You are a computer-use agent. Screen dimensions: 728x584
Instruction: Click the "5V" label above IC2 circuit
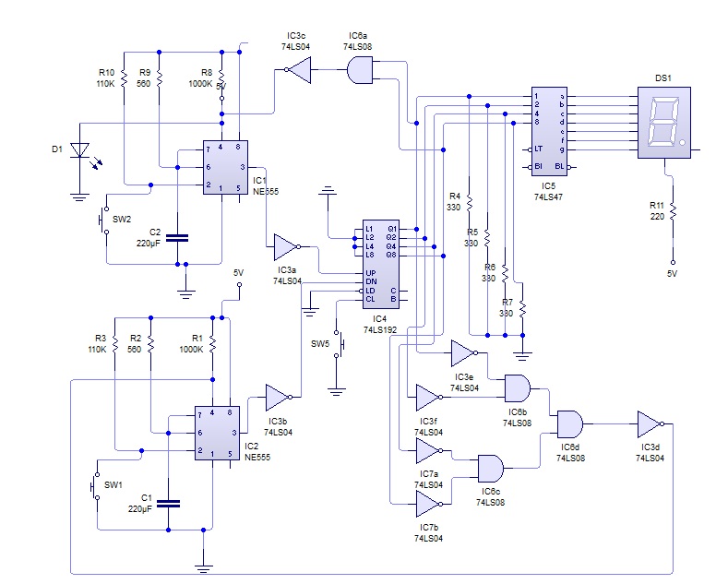click(238, 273)
